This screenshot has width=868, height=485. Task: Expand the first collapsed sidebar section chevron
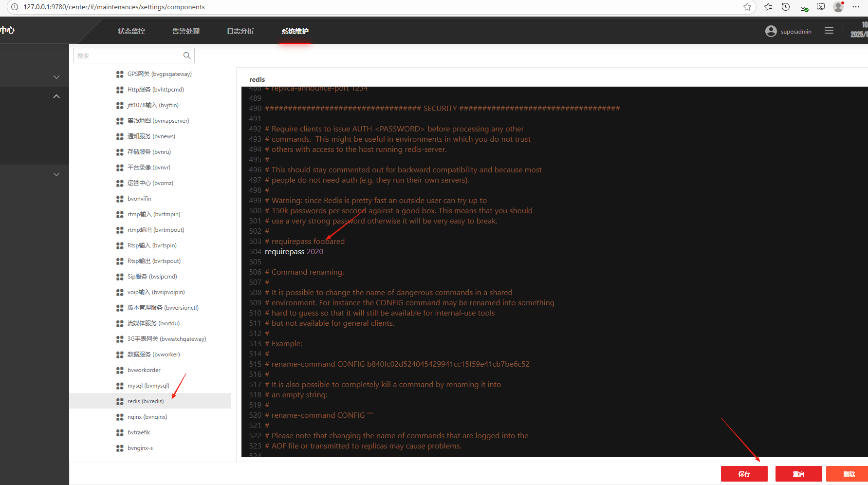(x=56, y=77)
